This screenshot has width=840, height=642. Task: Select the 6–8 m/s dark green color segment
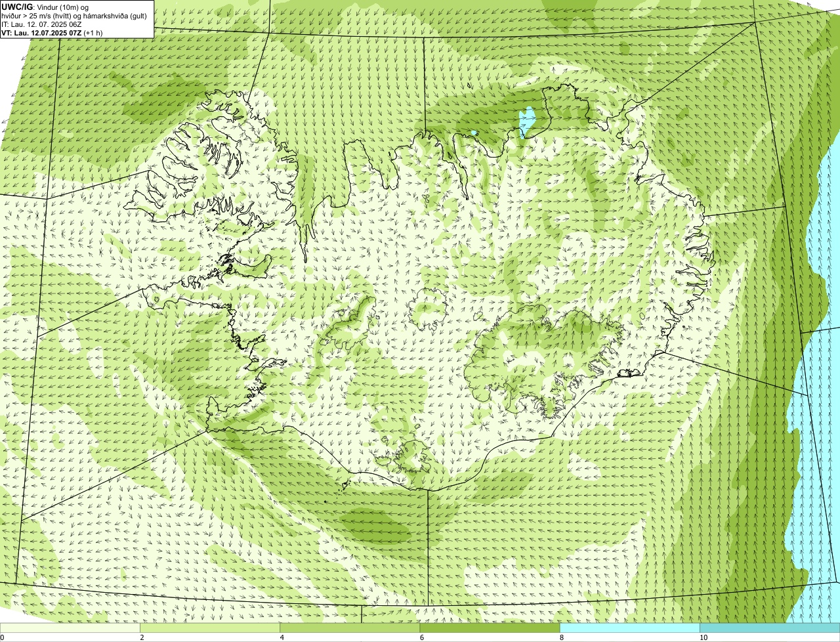point(490,628)
